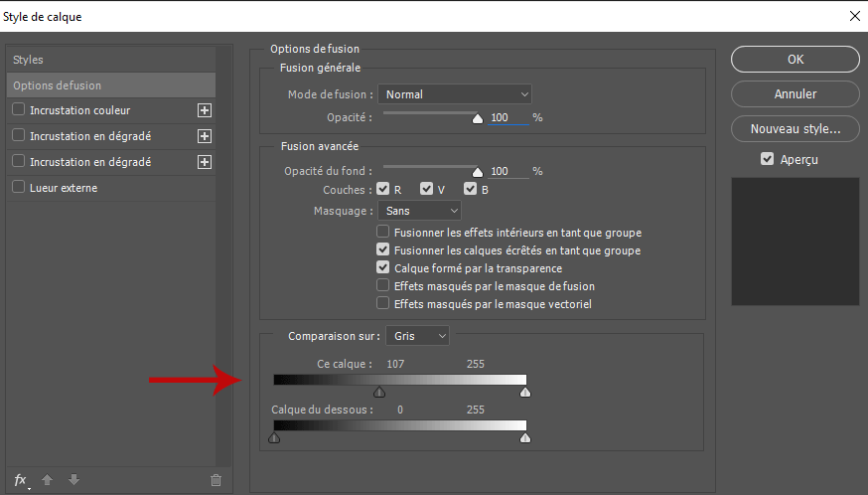Click the plus icon beside Incrustation couleur
Image resolution: width=868 pixels, height=495 pixels.
(205, 110)
